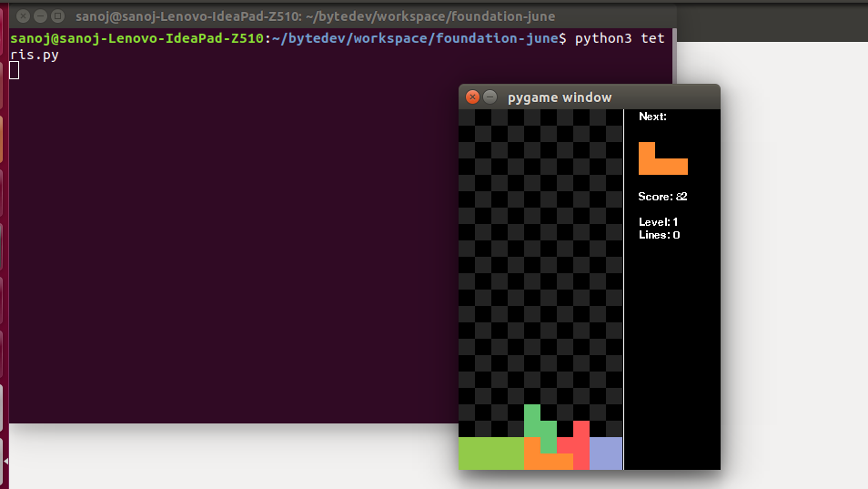This screenshot has width=868, height=489.
Task: Close the terminal window
Action: pos(24,16)
